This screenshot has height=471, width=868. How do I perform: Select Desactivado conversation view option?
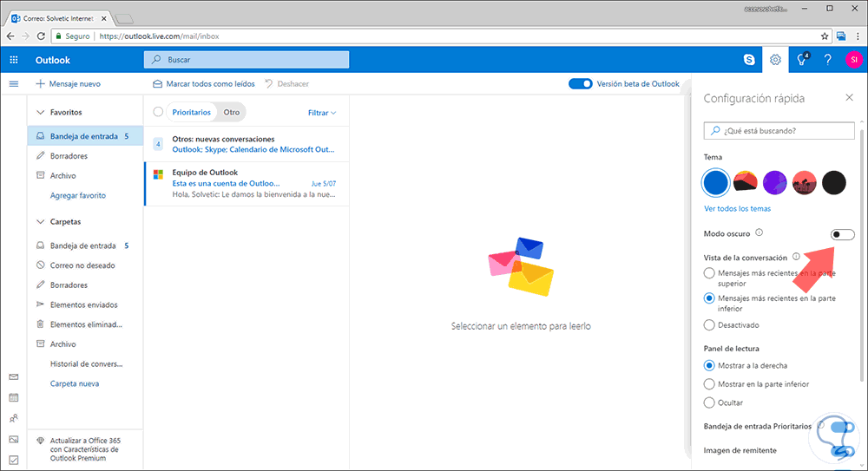(x=709, y=325)
